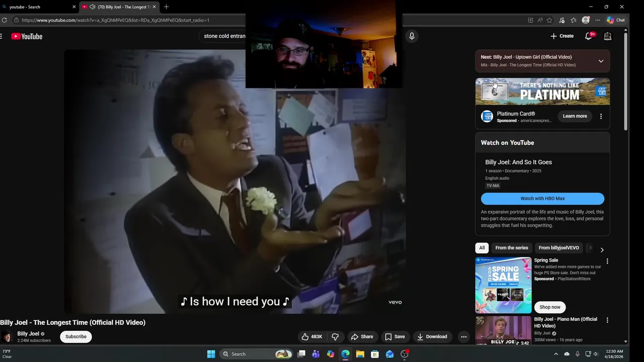Open the Piano Man video thumbnail
The width and height of the screenshot is (644, 362).
tap(503, 330)
